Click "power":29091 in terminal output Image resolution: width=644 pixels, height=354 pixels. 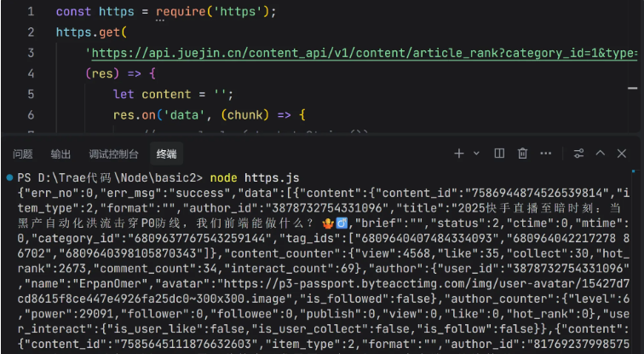(x=69, y=314)
